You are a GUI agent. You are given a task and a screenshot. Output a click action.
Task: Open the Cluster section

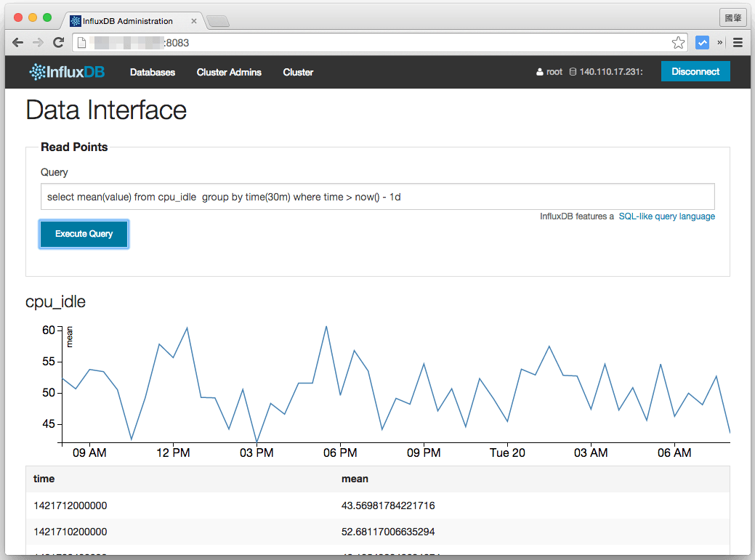pos(298,72)
